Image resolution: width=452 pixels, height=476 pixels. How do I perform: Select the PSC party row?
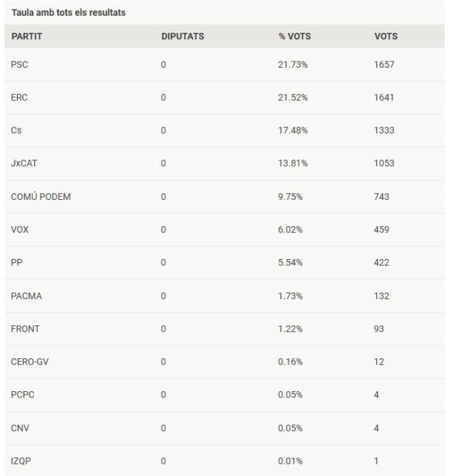point(225,65)
